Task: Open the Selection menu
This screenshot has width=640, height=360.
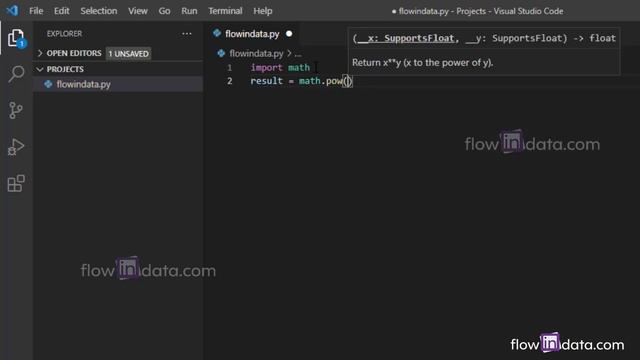Action: click(x=98, y=11)
